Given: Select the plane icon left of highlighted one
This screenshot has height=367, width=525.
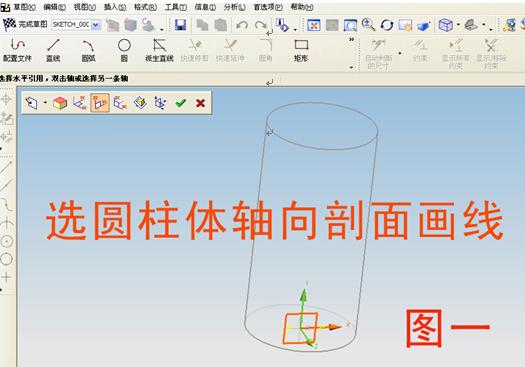Looking at the screenshot, I should tap(80, 103).
